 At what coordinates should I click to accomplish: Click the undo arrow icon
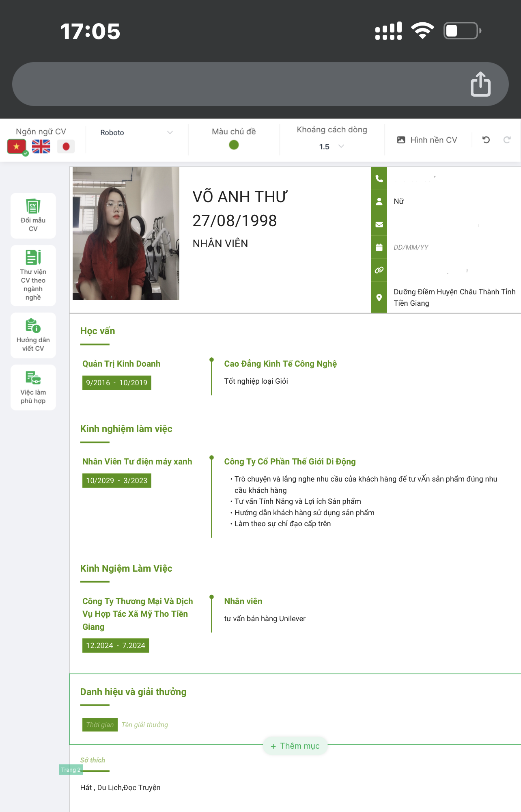pyautogui.click(x=486, y=140)
